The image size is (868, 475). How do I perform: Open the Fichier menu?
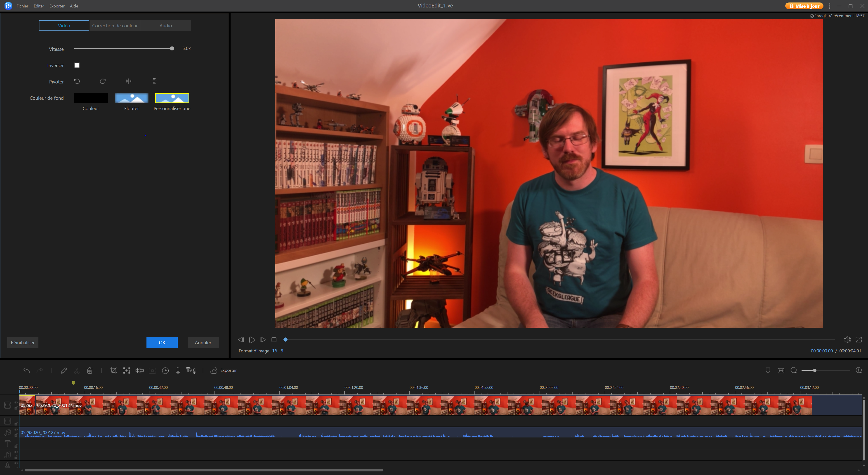coord(22,6)
